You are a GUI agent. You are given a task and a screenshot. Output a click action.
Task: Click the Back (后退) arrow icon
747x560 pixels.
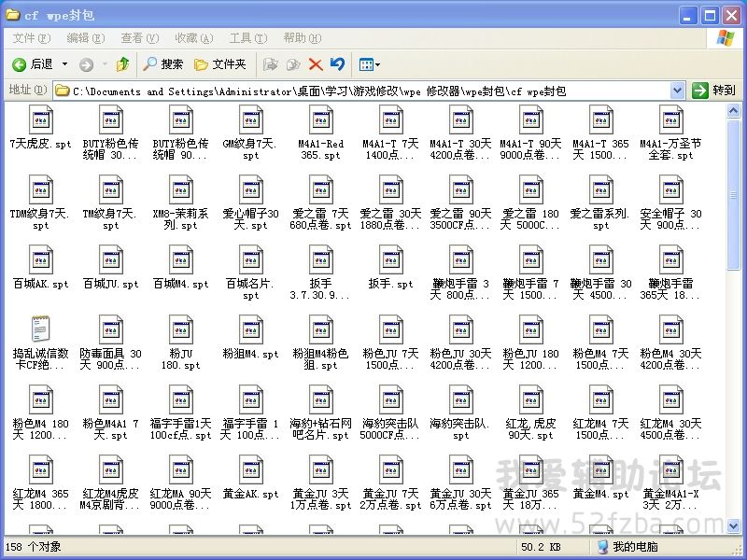click(x=19, y=64)
